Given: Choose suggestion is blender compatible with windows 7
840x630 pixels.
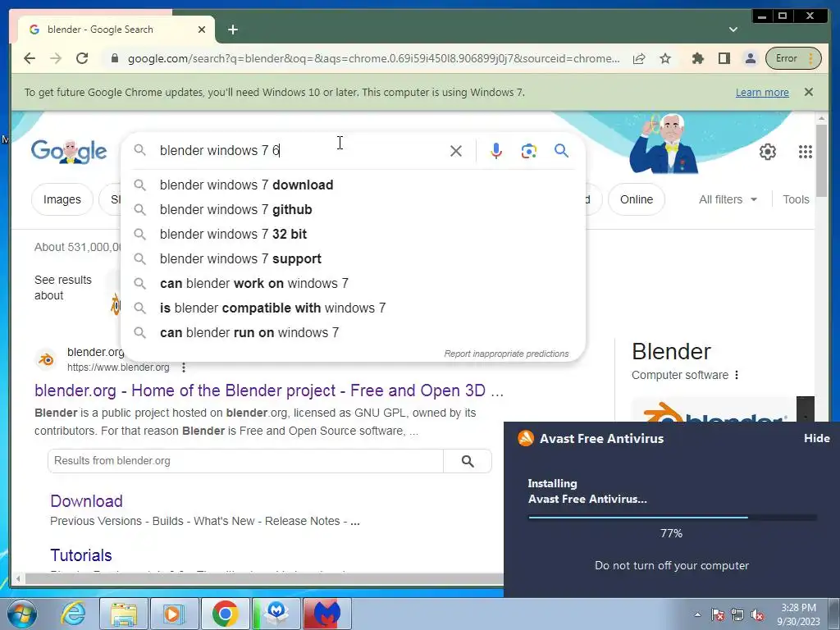Looking at the screenshot, I should [354, 308].
